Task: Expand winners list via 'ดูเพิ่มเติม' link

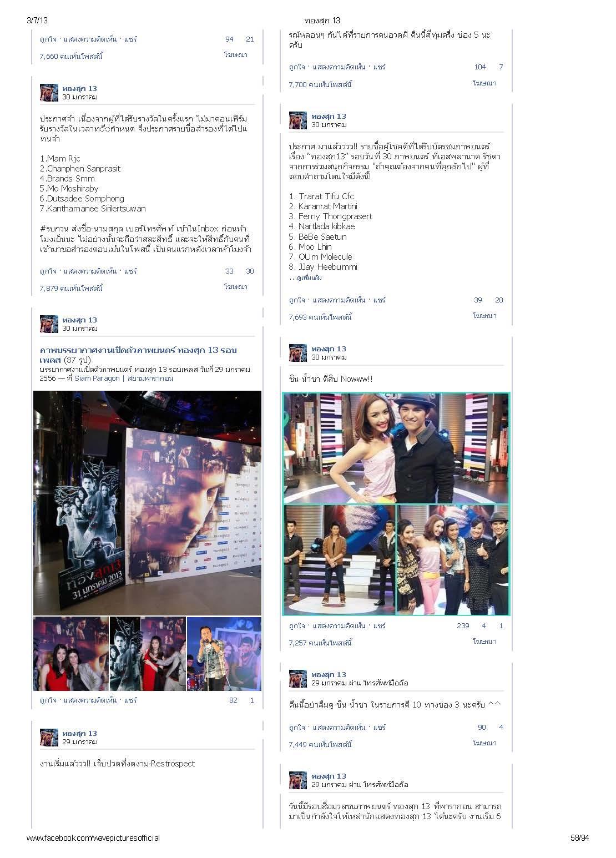Action: click(x=307, y=277)
